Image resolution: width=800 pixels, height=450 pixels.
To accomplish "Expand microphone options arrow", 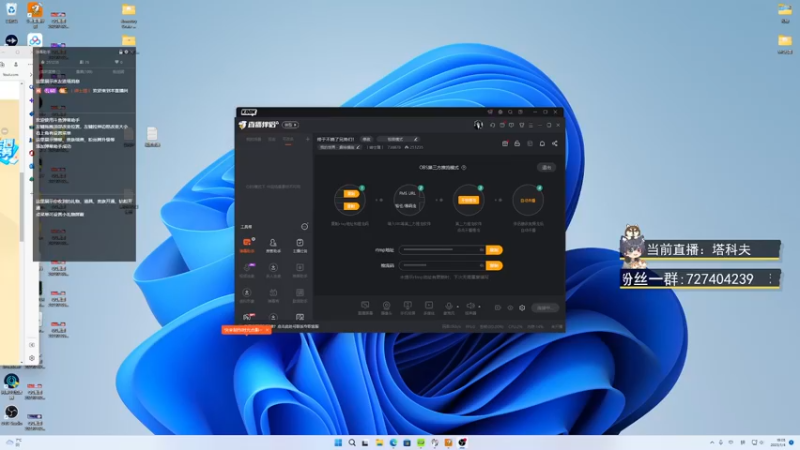I will click(458, 307).
